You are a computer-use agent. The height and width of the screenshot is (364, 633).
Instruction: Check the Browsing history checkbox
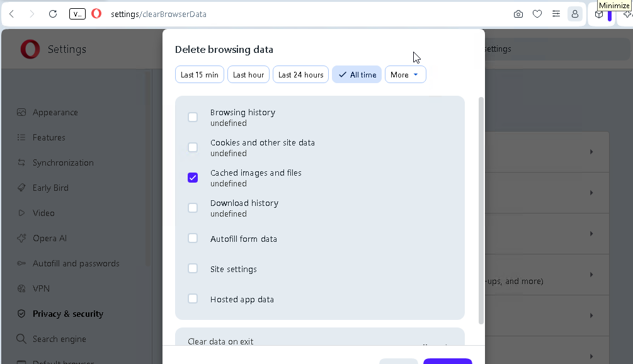click(x=193, y=117)
